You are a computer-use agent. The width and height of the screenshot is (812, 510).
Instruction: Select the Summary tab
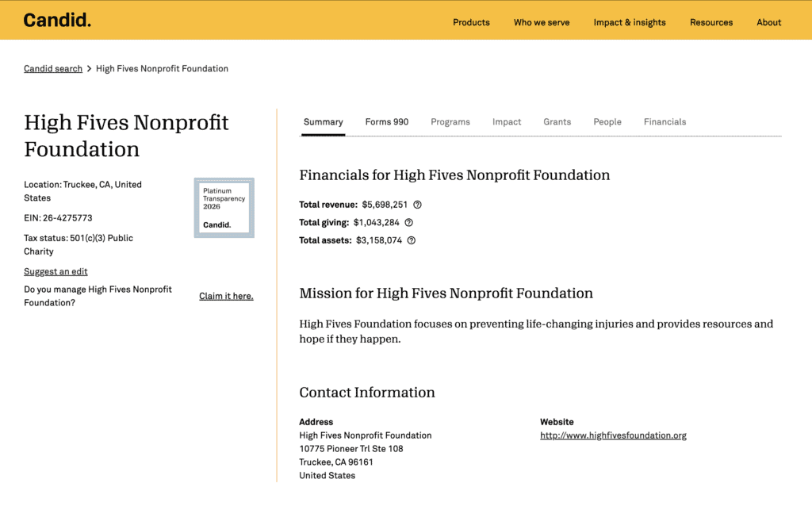323,122
